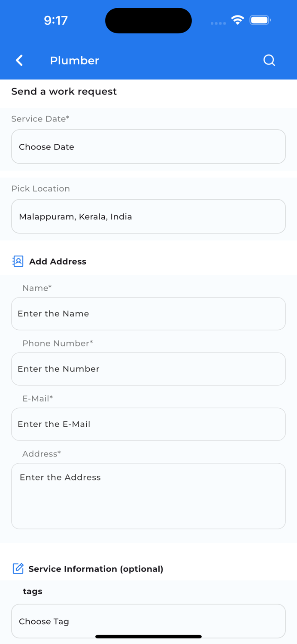Select the Send a work request heading
The image size is (297, 644).
64,91
